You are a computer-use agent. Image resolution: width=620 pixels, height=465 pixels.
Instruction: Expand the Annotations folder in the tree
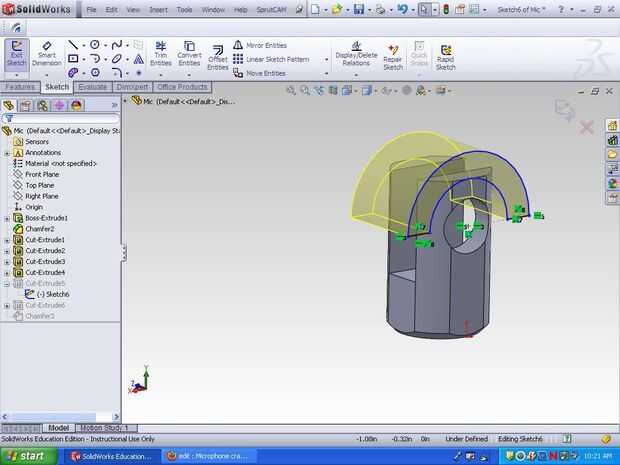7,153
